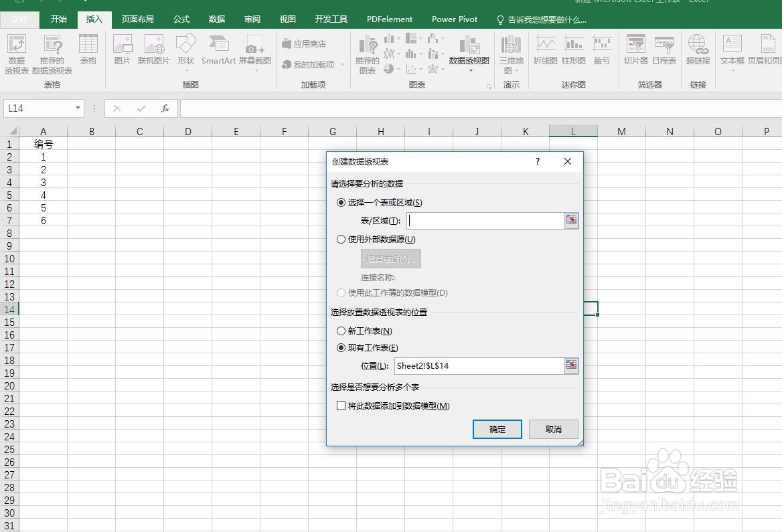Viewport: 782px width, 532px height.
Task: Open the Name Box dropdown arrow
Action: (x=78, y=108)
